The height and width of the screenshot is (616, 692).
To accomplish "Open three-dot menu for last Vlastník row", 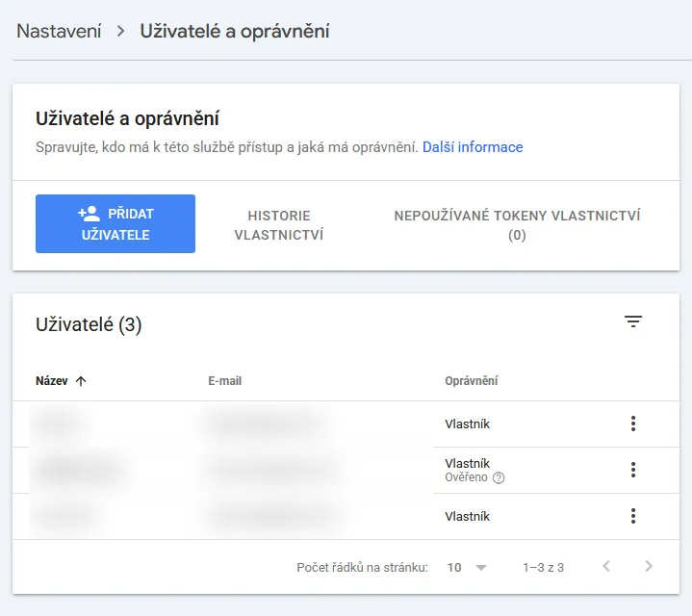I will click(633, 516).
